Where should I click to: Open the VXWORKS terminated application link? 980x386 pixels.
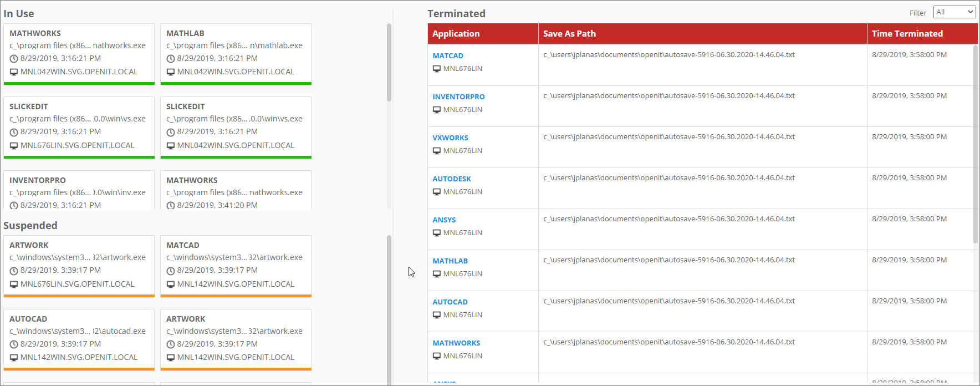pos(450,138)
